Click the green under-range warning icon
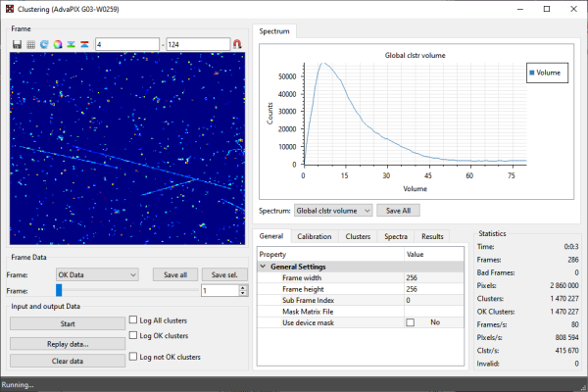The image size is (588, 392). [72, 44]
